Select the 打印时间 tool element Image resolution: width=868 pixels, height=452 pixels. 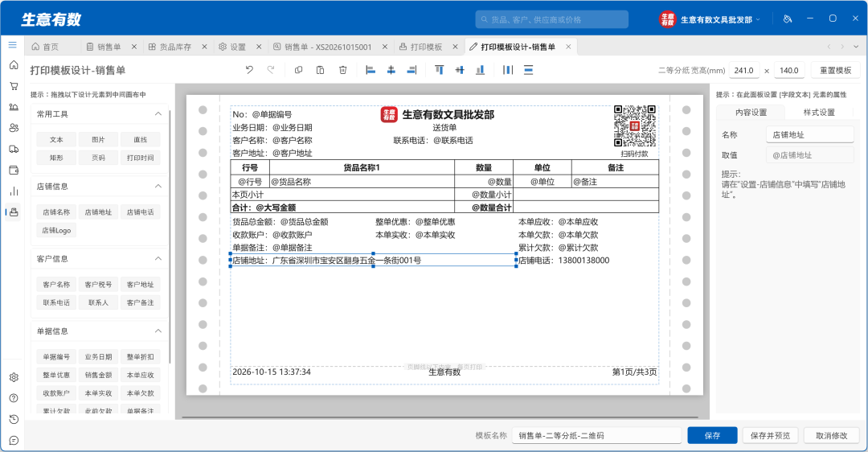click(x=141, y=158)
